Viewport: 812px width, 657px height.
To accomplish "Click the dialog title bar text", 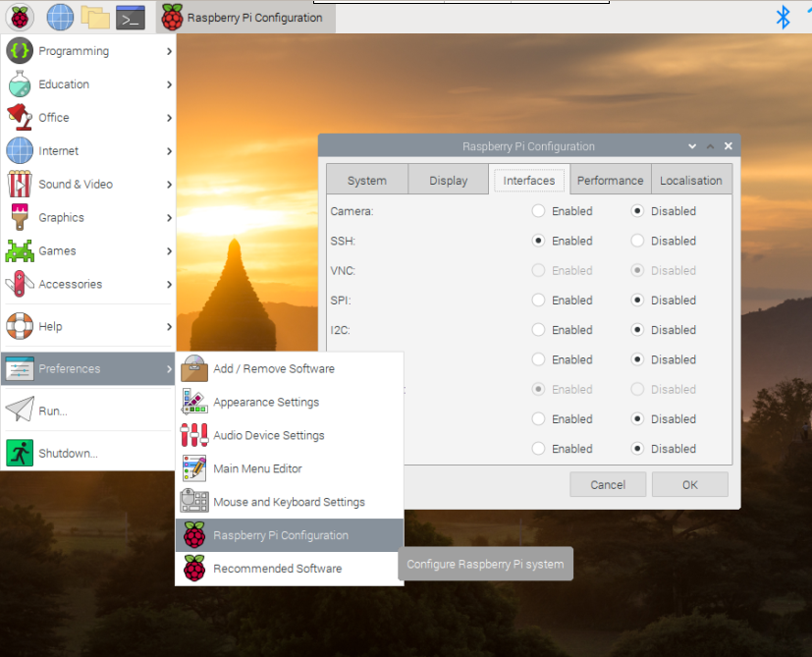I will point(528,146).
